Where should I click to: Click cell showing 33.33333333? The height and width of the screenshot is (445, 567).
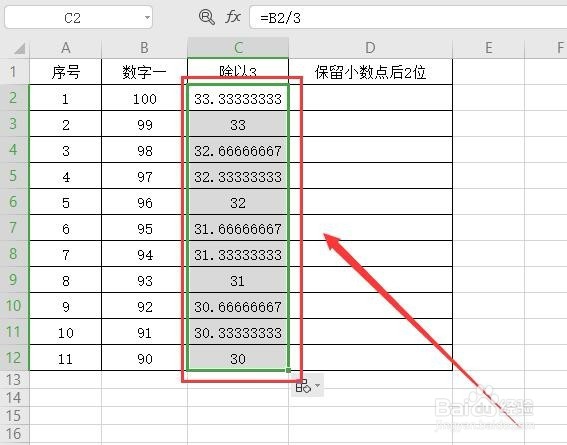238,98
